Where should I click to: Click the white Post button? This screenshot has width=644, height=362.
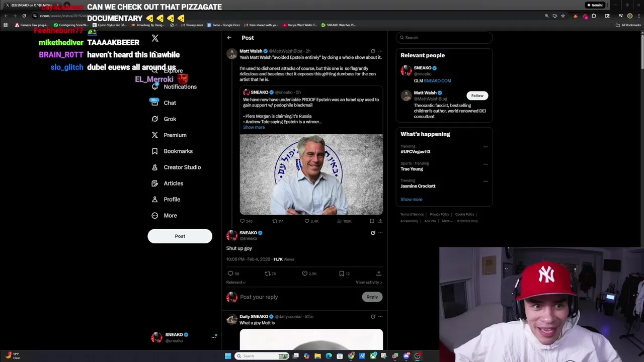180,236
